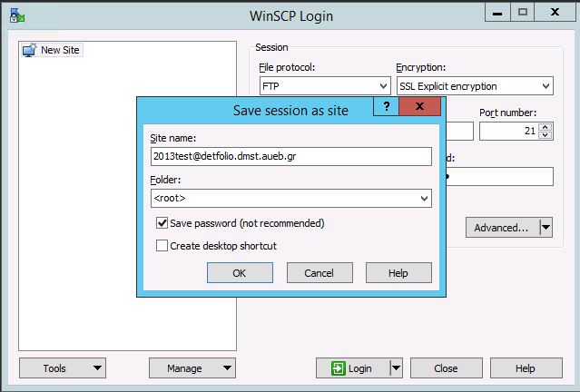Enable Create desktop shortcut checkbox
This screenshot has width=580, height=392.
tap(162, 246)
